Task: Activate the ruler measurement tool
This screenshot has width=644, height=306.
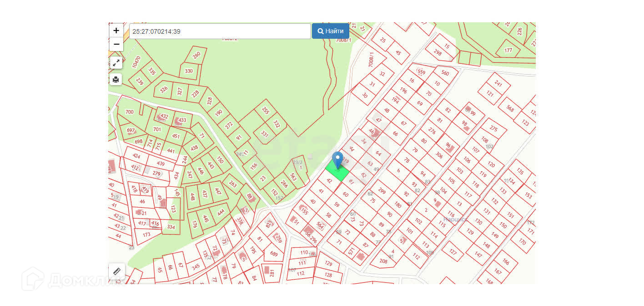Action: tap(116, 271)
